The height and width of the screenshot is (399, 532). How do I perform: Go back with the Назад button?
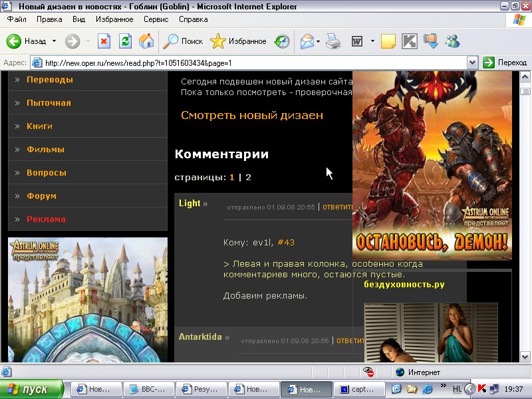26,41
